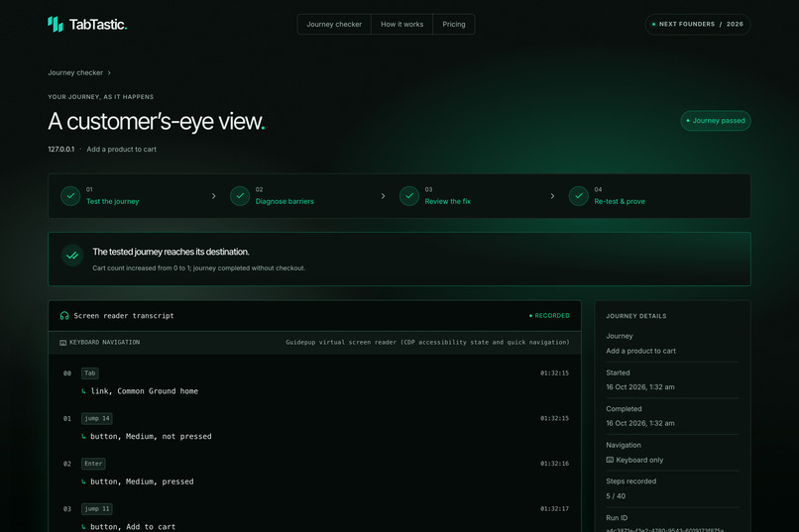799x532 pixels.
Task: Click the jump 14 badge in step 01
Action: 97,418
